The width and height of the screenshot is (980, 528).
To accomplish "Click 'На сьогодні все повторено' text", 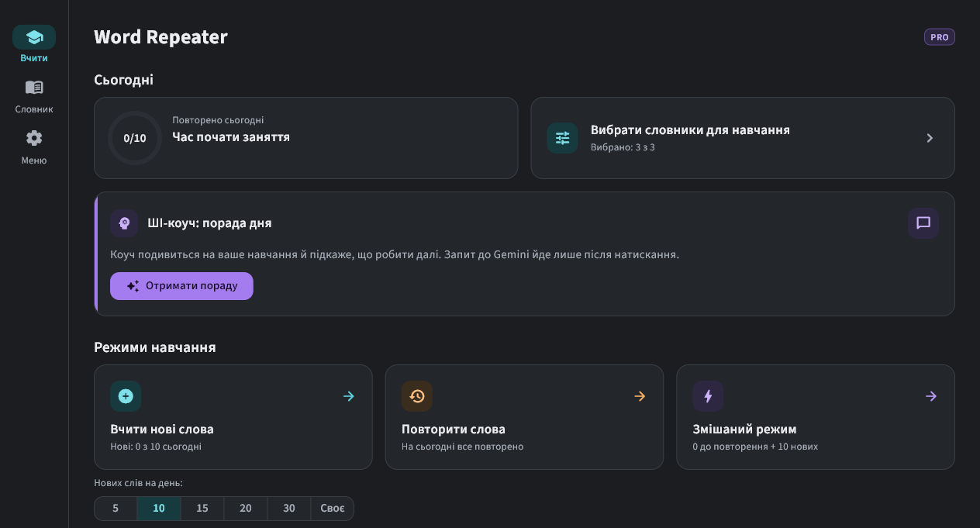I will click(462, 447).
